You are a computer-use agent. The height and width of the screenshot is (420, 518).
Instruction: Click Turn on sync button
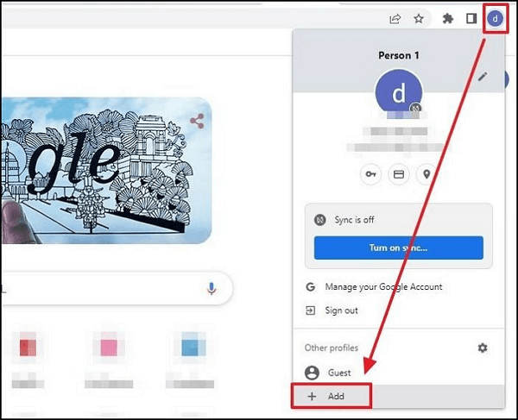coord(398,248)
